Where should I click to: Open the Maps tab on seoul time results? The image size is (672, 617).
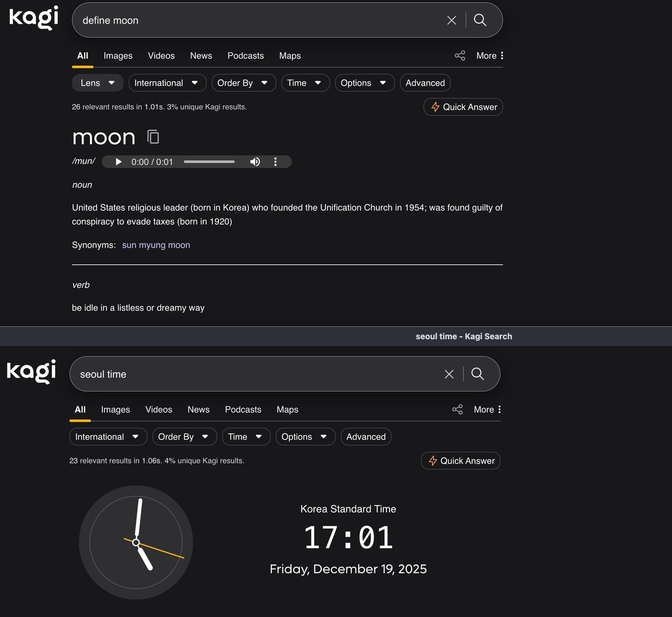pyautogui.click(x=287, y=410)
